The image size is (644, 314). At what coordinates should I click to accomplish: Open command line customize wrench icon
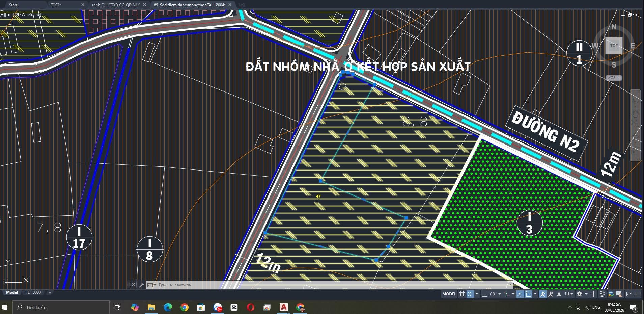pos(141,285)
